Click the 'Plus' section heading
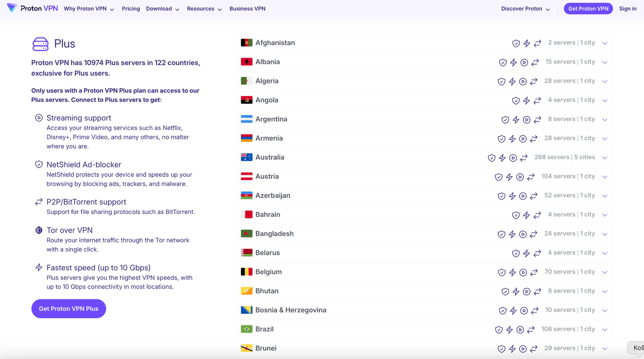The height and width of the screenshot is (359, 644). pyautogui.click(x=65, y=44)
